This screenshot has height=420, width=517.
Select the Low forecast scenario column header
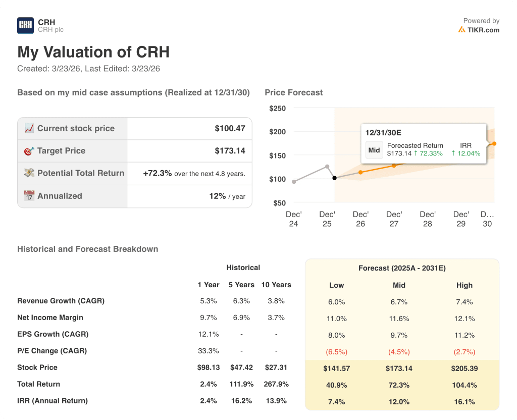(336, 285)
